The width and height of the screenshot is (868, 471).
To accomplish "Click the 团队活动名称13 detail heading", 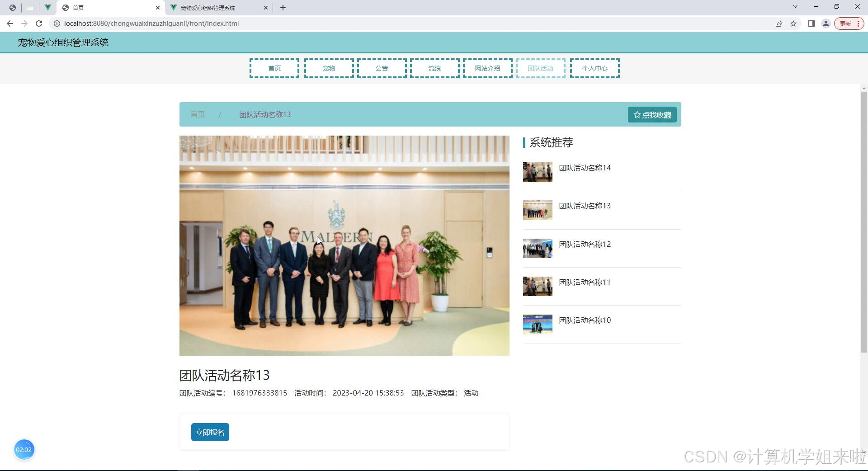I will pos(225,375).
